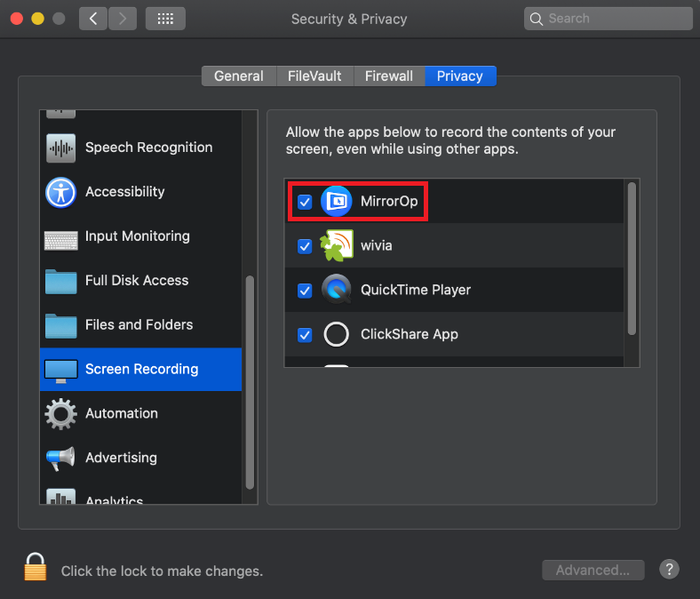Click the Search field
This screenshot has height=599, width=700.
click(x=609, y=19)
